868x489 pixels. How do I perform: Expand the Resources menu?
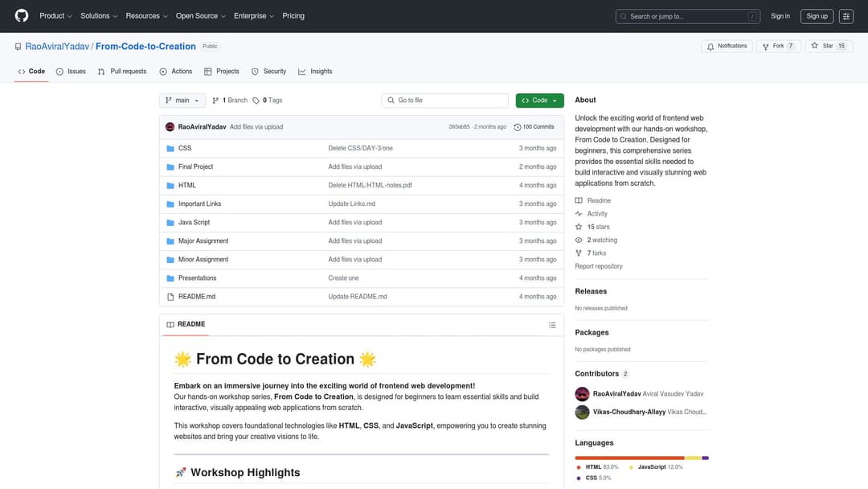[x=146, y=16]
